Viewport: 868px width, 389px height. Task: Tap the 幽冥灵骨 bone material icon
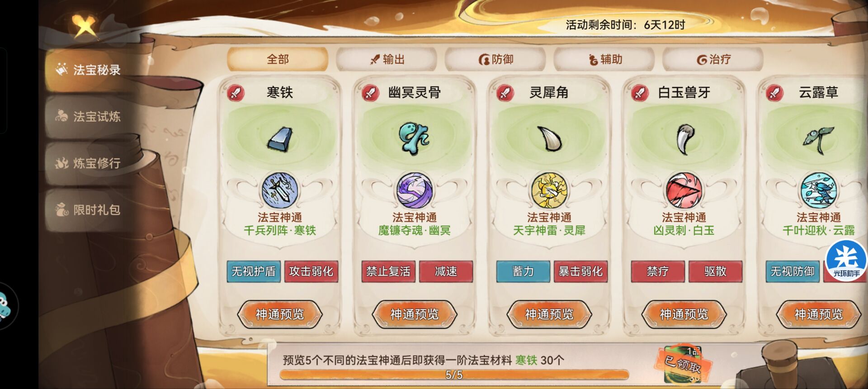[x=414, y=138]
